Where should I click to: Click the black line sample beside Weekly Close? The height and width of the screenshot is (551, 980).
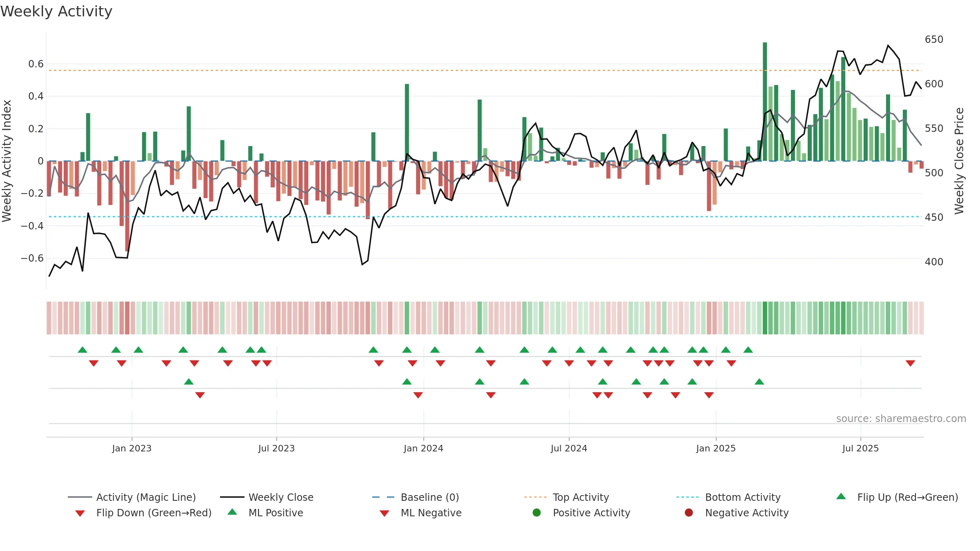pos(232,497)
